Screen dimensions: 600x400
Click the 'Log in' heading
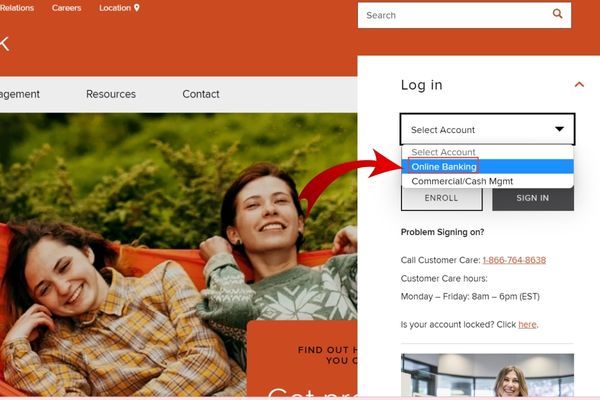coord(422,85)
